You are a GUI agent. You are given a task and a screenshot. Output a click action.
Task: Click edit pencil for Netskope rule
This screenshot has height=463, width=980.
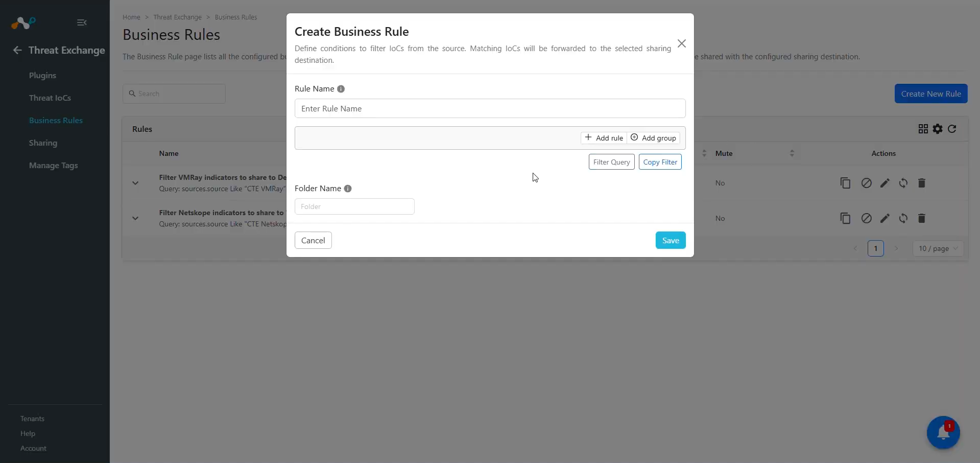[x=885, y=218]
